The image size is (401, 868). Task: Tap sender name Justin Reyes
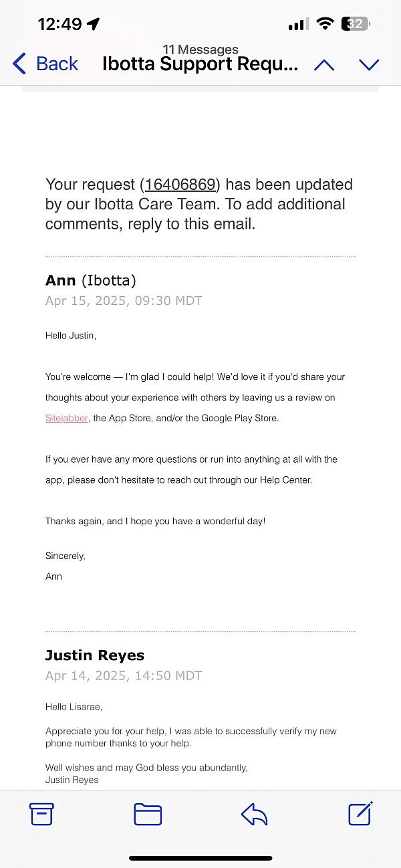tap(95, 655)
